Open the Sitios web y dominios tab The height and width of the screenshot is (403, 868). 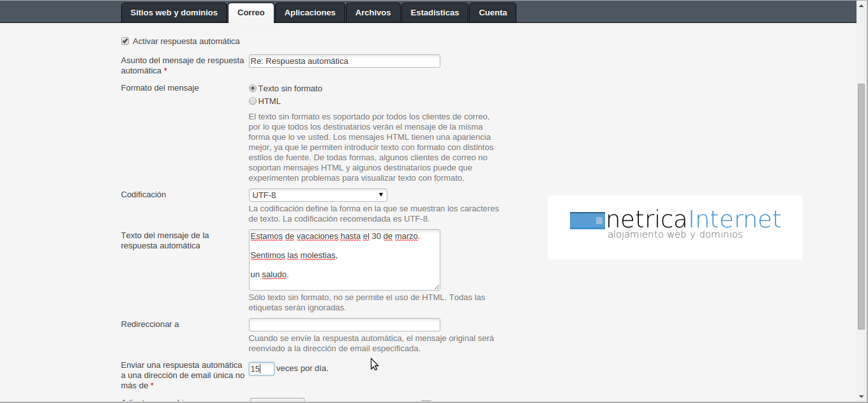[174, 13]
